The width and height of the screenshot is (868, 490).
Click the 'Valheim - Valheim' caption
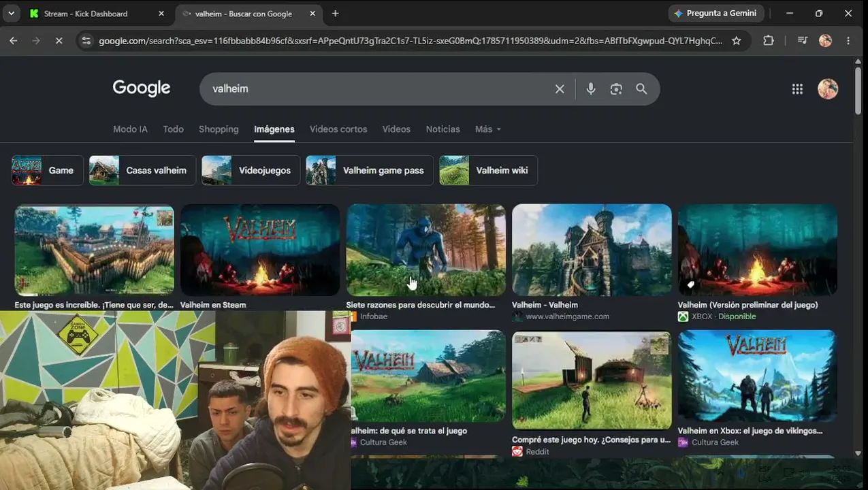coord(545,305)
